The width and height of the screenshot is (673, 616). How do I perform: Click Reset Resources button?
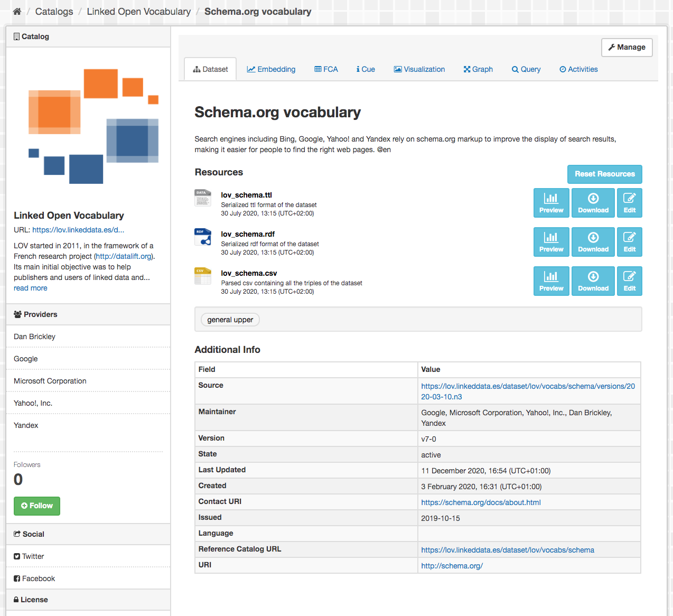coord(604,174)
